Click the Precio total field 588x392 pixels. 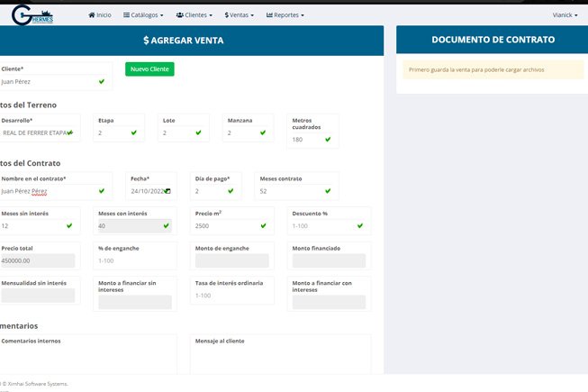point(38,260)
